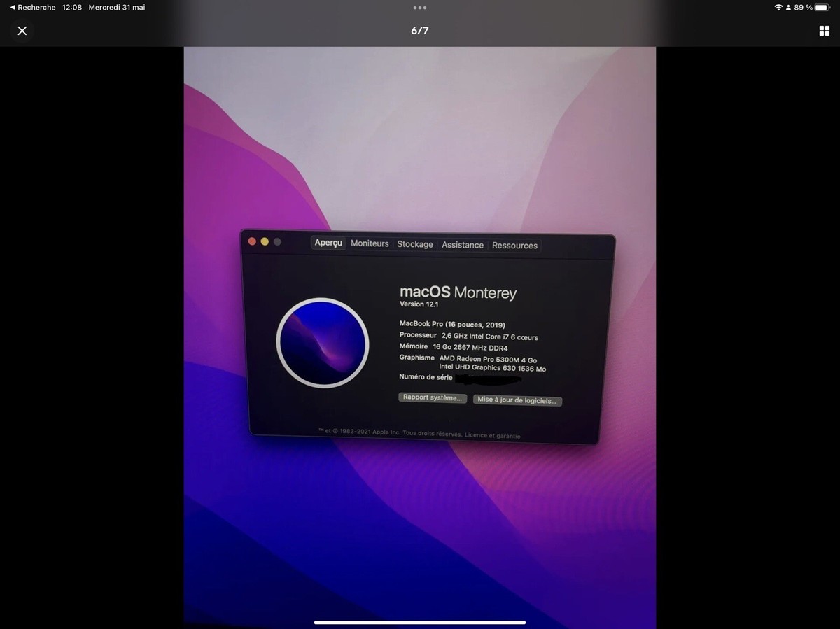Tap the Wi-Fi status icon
Screen dimensions: 840x629
(780, 7)
